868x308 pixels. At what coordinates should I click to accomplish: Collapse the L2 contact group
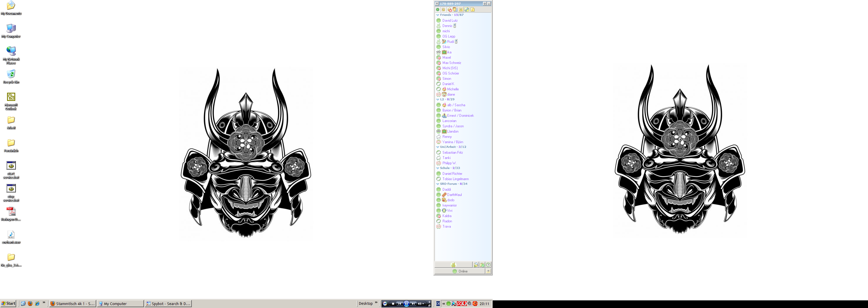tap(438, 100)
